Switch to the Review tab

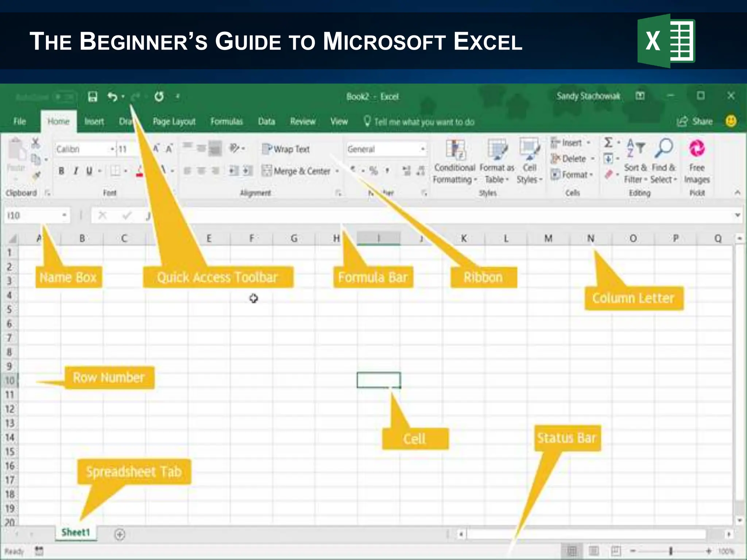click(x=303, y=121)
